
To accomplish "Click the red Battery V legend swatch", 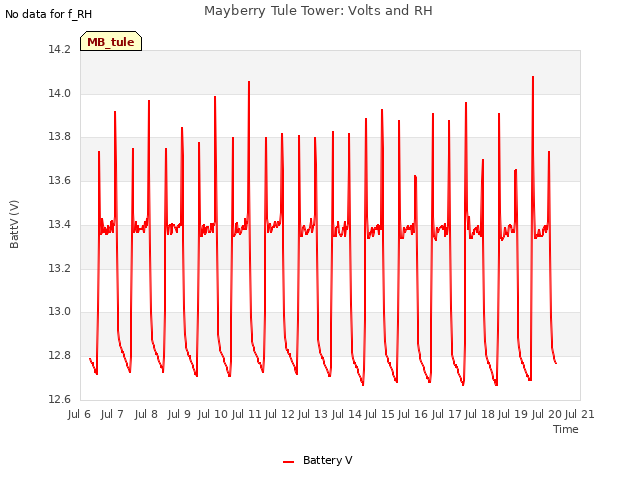I will click(289, 462).
